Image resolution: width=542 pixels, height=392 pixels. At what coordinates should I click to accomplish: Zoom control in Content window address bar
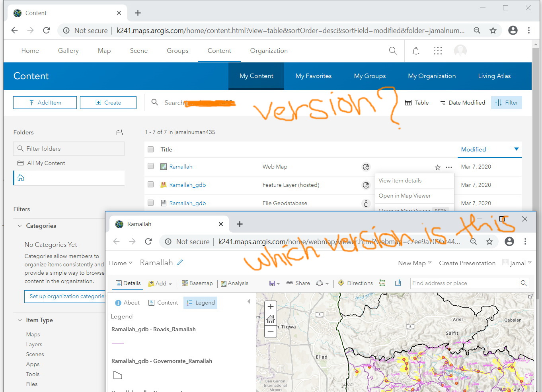[x=477, y=31]
